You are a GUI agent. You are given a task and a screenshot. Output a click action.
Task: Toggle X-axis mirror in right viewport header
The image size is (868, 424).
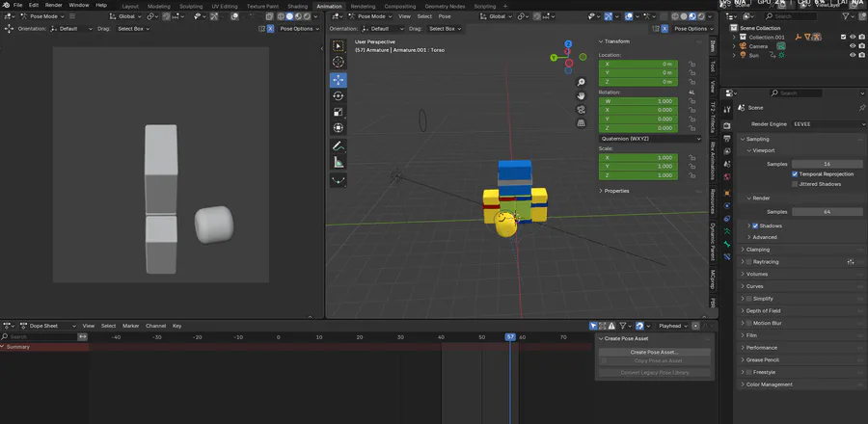click(665, 29)
